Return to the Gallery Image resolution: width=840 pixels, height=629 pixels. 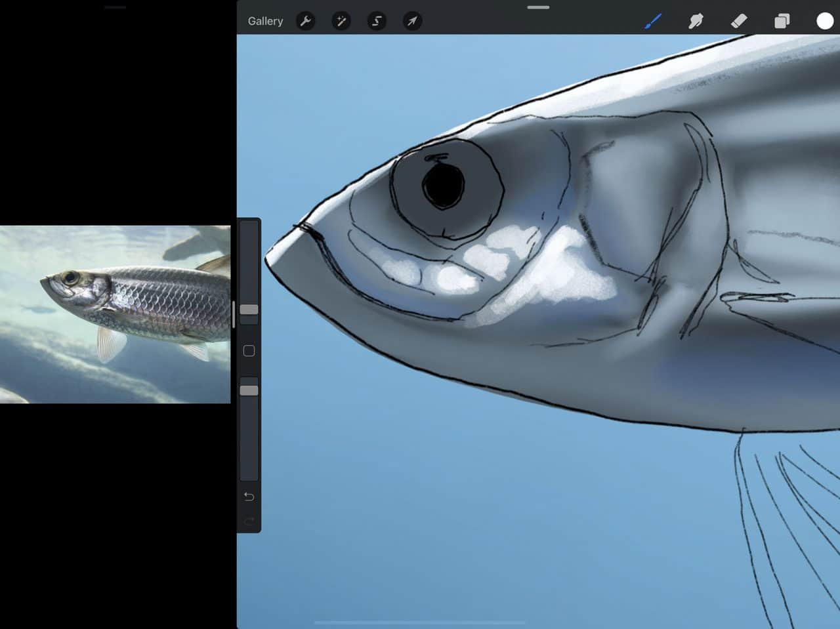click(264, 20)
